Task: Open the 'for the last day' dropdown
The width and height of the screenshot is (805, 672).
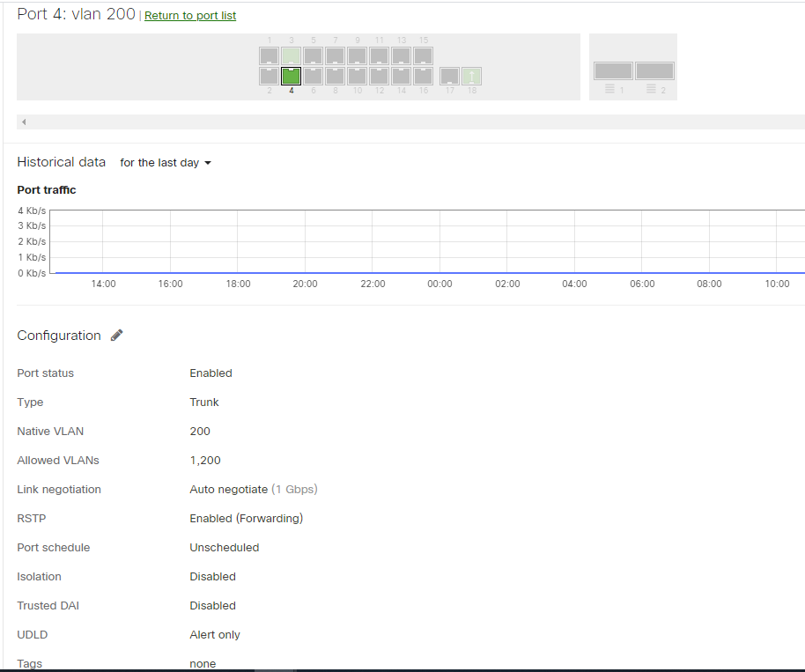Action: (165, 163)
